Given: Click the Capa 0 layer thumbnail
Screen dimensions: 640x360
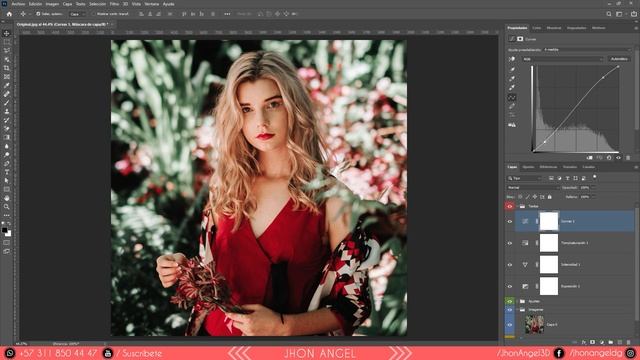Looking at the screenshot, I should [x=534, y=324].
